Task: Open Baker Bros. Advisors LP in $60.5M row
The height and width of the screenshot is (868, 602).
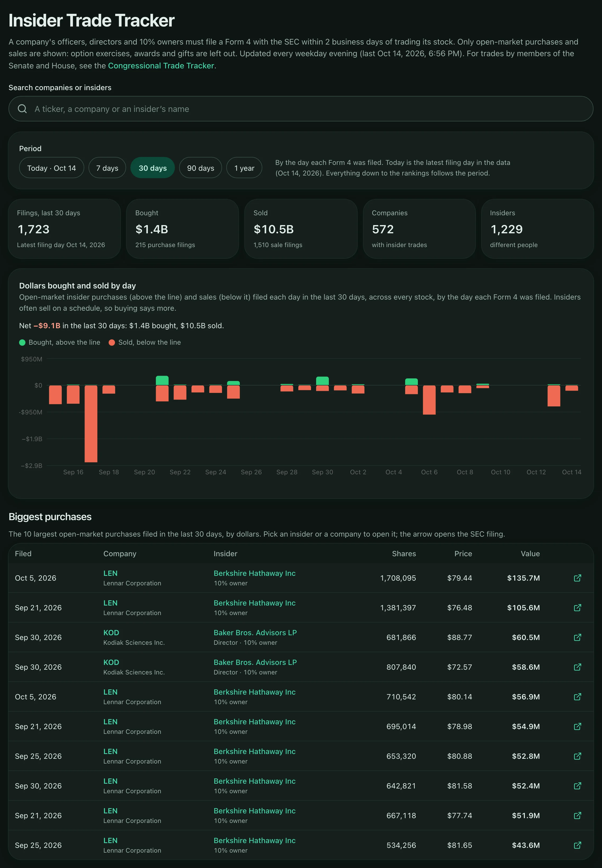Action: click(x=255, y=633)
